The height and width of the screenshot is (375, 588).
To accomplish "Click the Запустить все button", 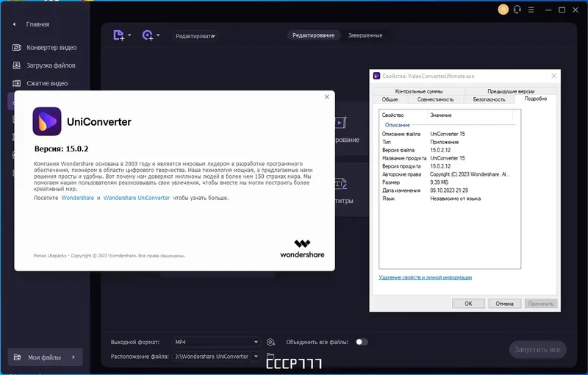I will tap(537, 349).
